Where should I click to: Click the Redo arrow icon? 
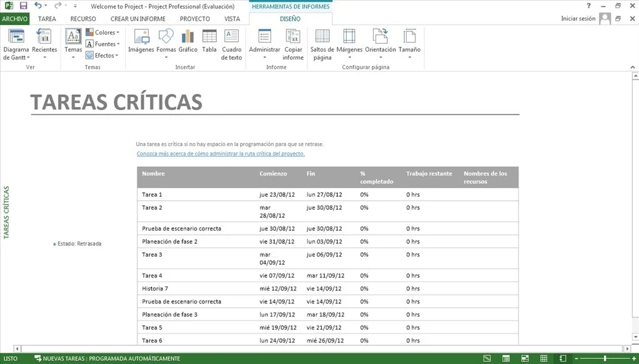pyautogui.click(x=58, y=6)
